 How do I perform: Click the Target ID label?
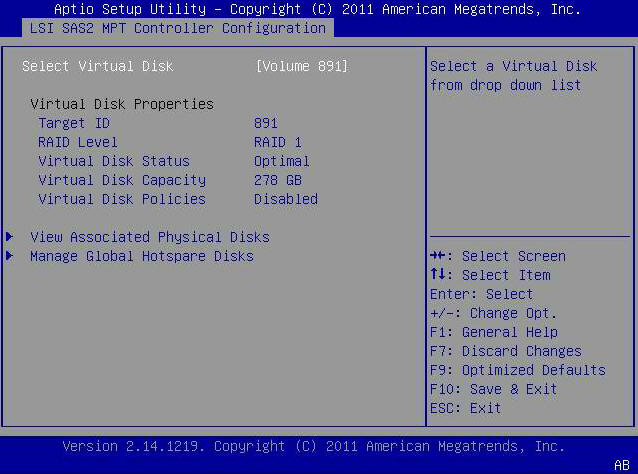[x=74, y=123]
